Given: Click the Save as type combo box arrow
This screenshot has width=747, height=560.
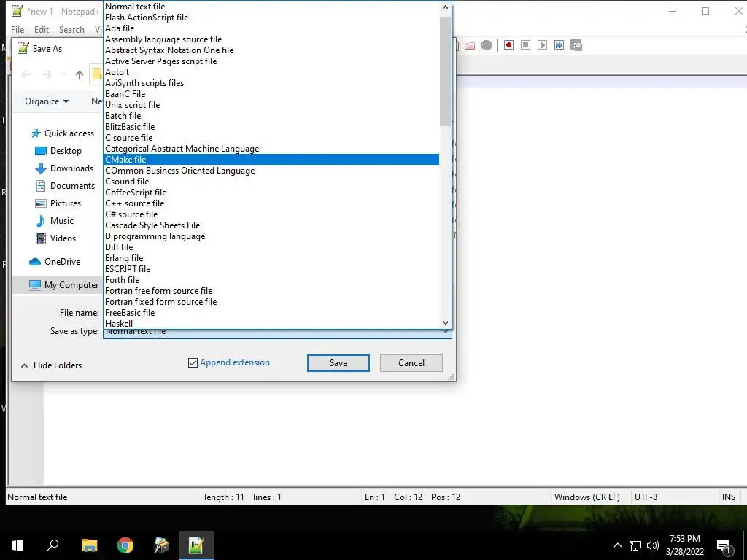Looking at the screenshot, I should (x=446, y=332).
